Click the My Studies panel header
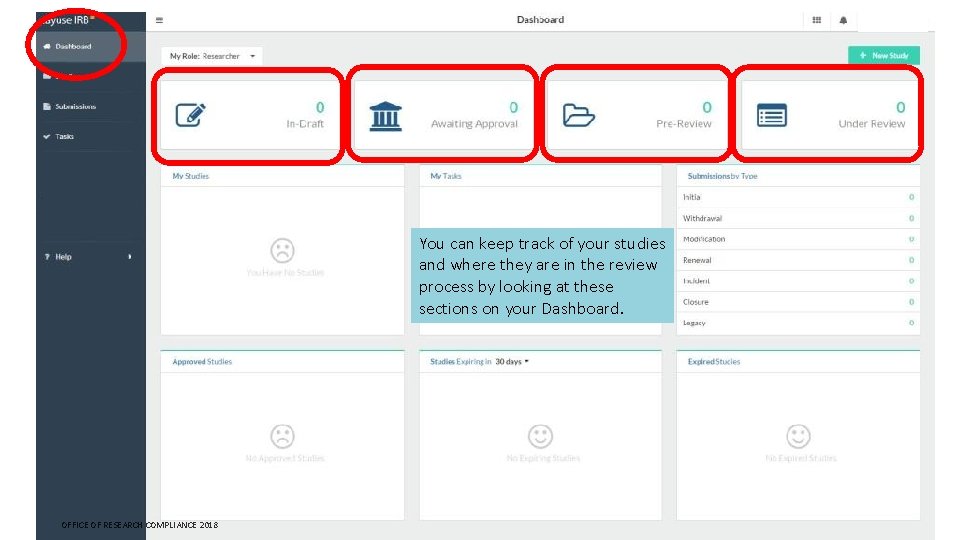This screenshot has width=960, height=540. (x=190, y=176)
